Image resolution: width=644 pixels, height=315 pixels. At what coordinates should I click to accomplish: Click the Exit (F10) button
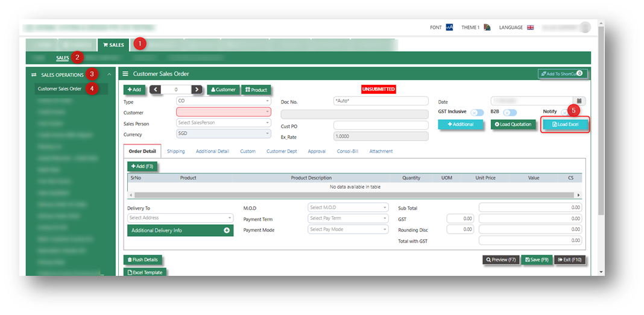click(569, 260)
